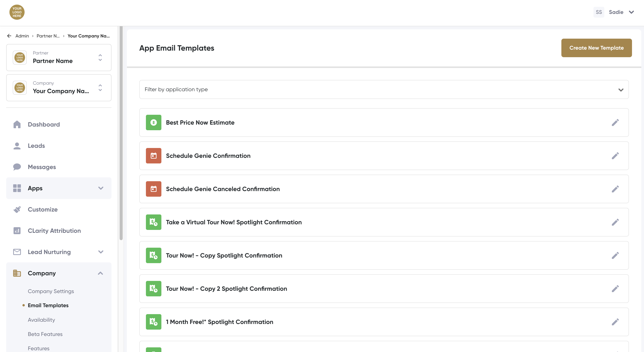The image size is (644, 352).
Task: Go to Company Settings submenu item
Action: pos(51,291)
